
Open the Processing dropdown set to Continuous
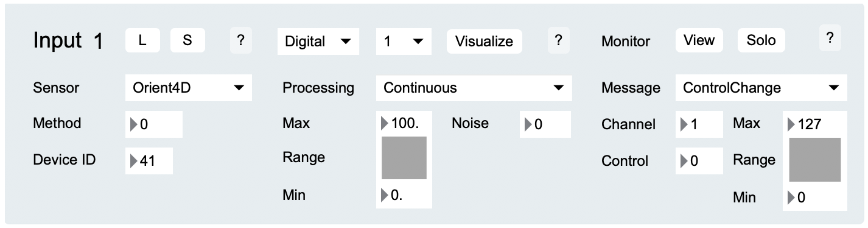(474, 88)
